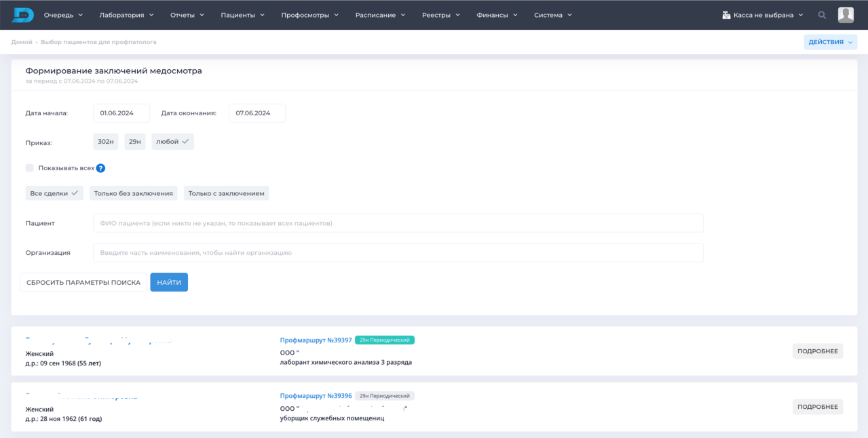868x438 pixels.
Task: Click the blue app logo icon
Action: pyautogui.click(x=22, y=15)
